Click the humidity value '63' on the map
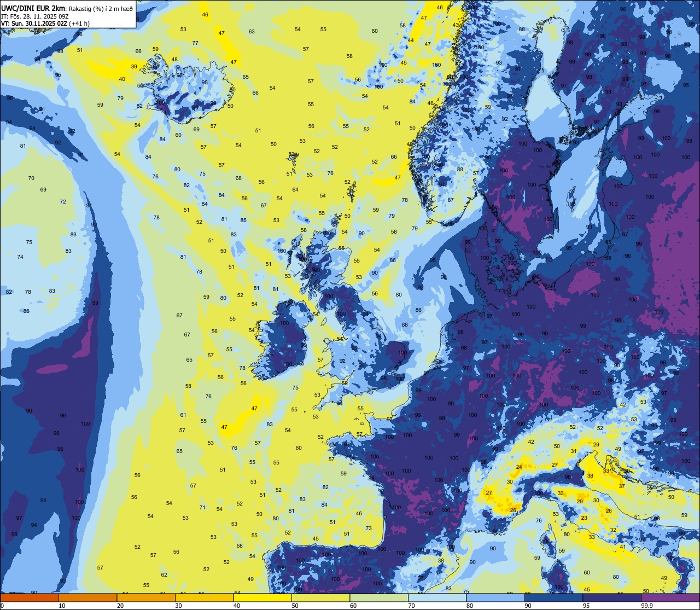This screenshot has width=700, height=610. coord(252,31)
